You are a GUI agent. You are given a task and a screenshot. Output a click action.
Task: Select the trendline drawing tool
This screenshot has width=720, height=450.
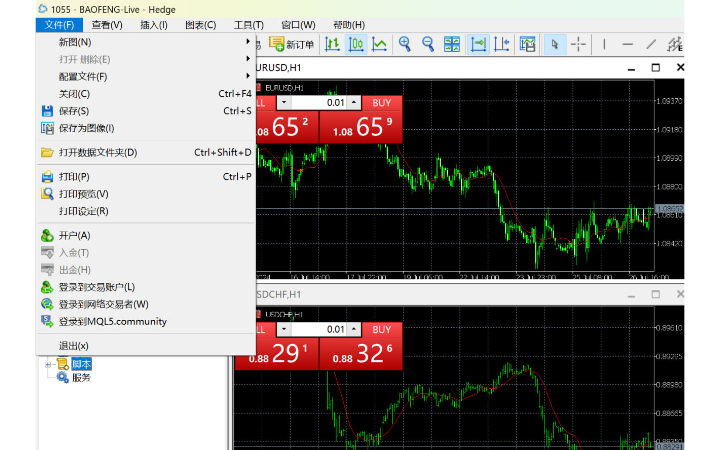(x=651, y=45)
